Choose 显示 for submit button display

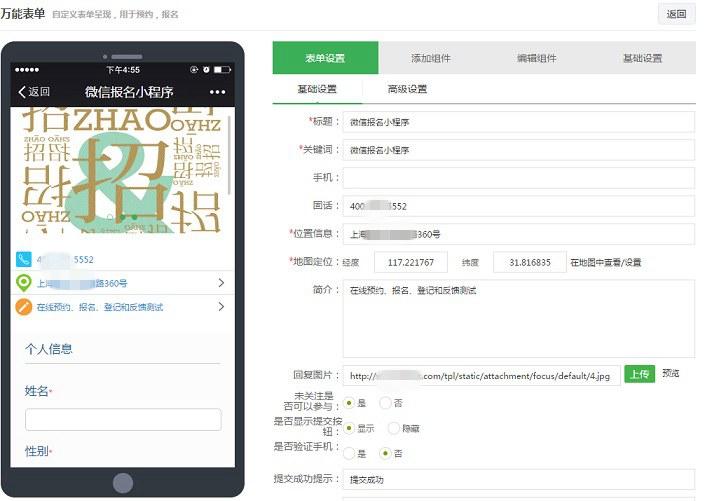tap(349, 428)
